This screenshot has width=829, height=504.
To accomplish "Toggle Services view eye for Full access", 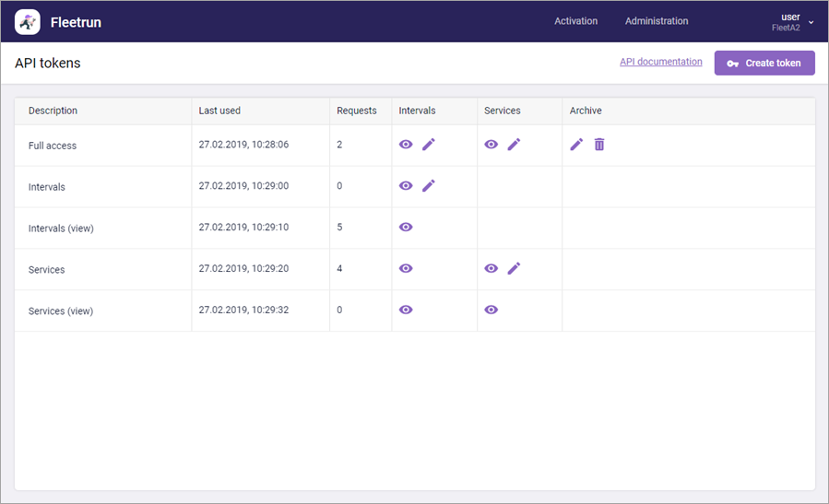I will [491, 145].
